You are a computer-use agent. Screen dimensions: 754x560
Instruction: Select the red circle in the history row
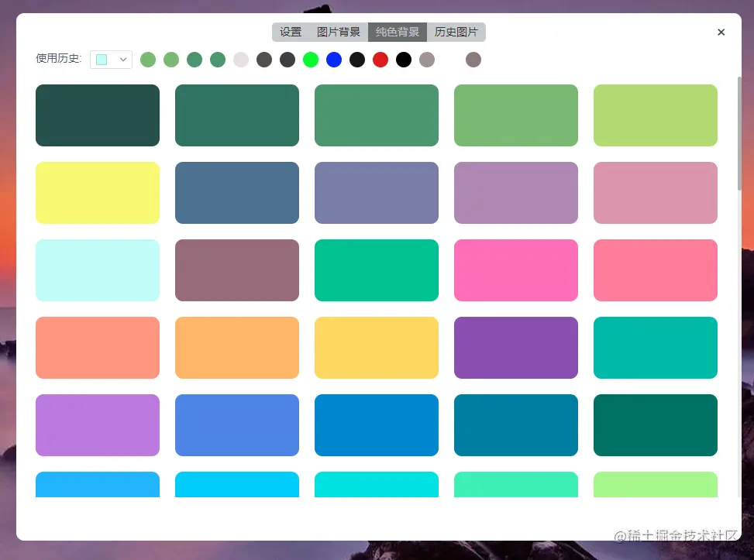tap(380, 59)
